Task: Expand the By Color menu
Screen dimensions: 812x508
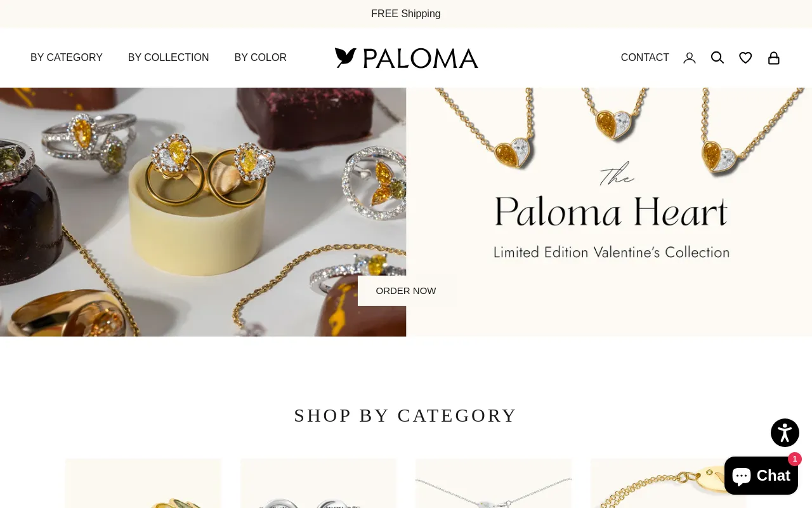Action: pos(260,58)
